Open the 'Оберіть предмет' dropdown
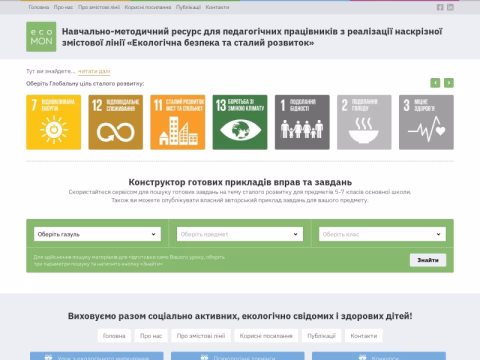 [x=240, y=234]
